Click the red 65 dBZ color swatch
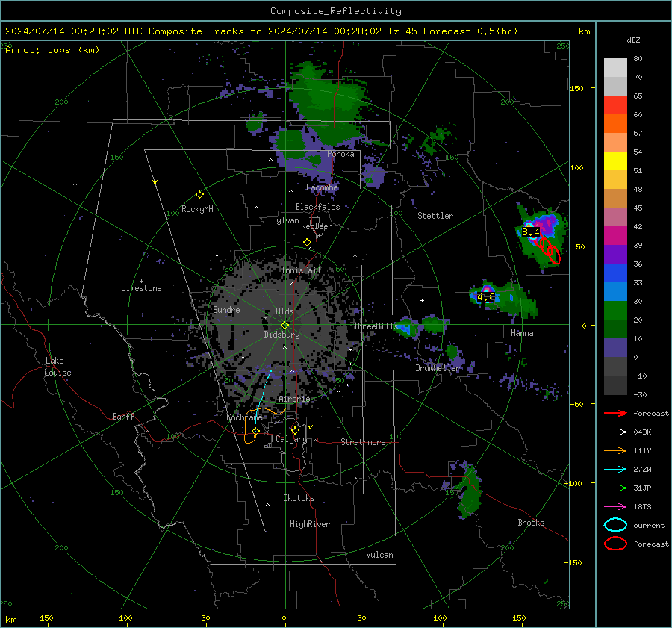Screen dimensions: 672x628 tap(615, 105)
